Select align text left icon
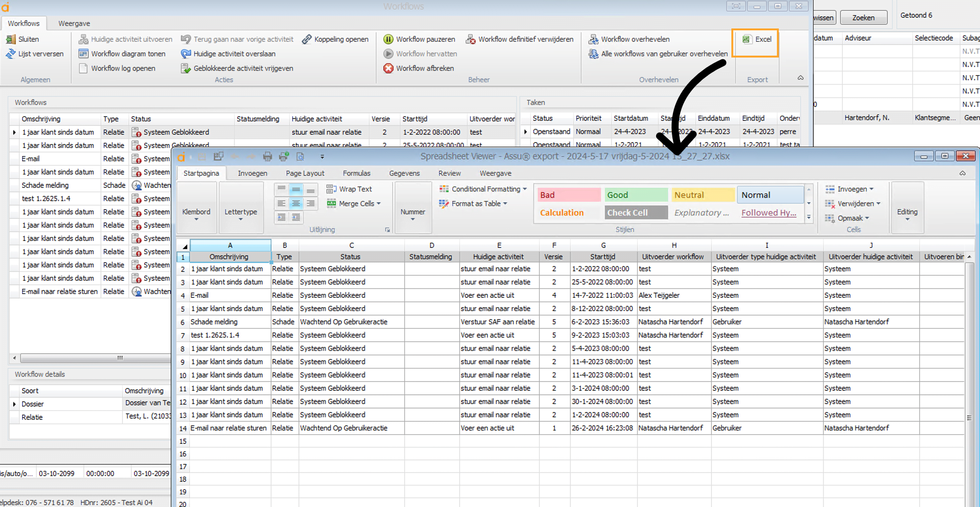The height and width of the screenshot is (507, 980). click(x=281, y=203)
